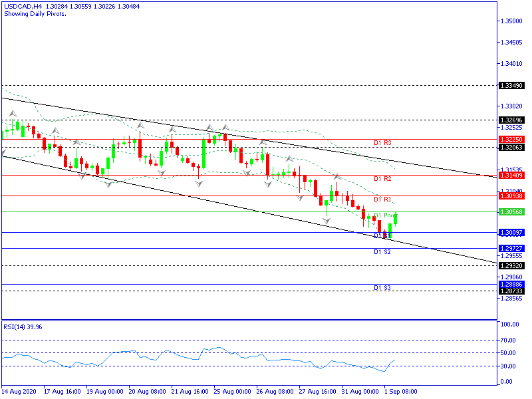Click the D1 R1 resistance label
532x399 pixels.
click(x=382, y=199)
